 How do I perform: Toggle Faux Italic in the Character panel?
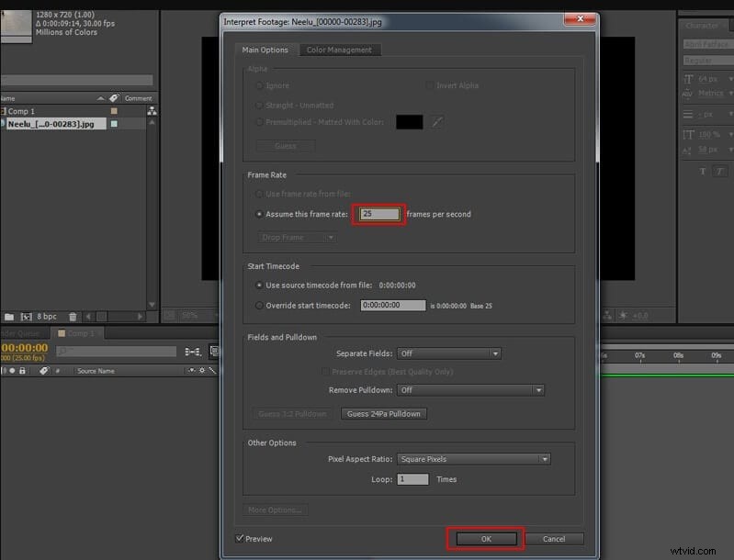pos(719,172)
